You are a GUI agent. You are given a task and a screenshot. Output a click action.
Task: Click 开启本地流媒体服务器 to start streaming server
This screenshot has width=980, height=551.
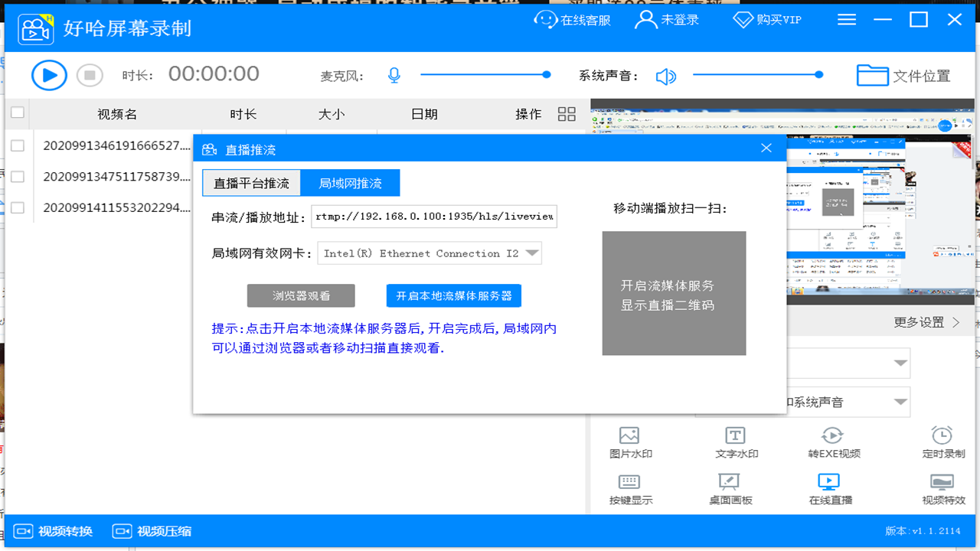[x=455, y=295]
